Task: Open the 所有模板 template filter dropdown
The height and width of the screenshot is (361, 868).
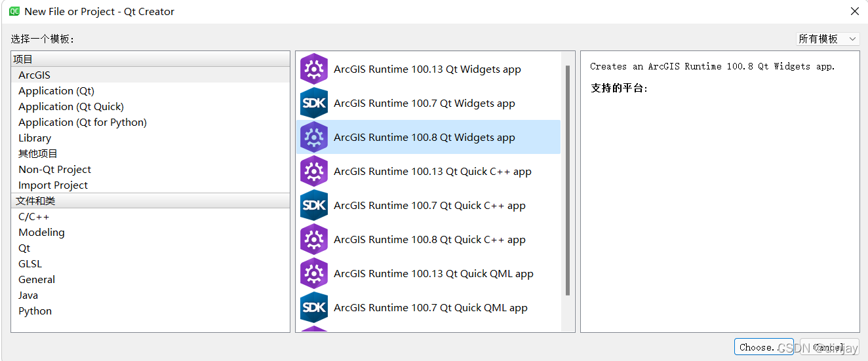Action: pyautogui.click(x=827, y=39)
